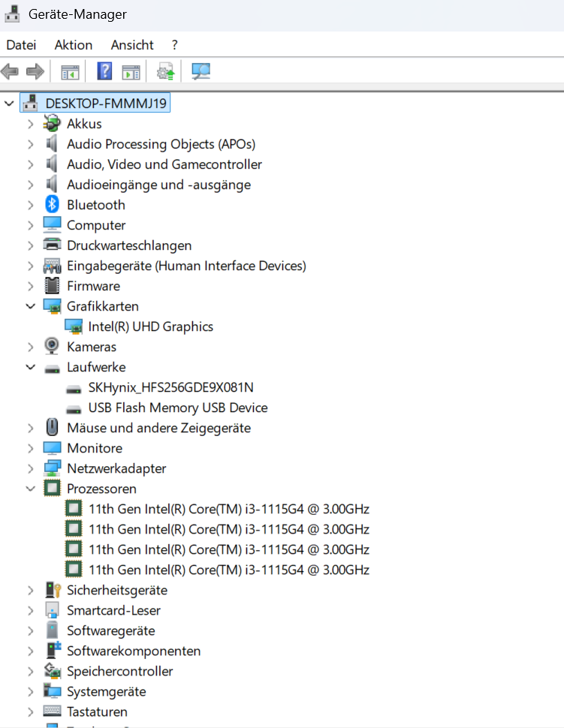Expand the Netzwerkadapter category
The height and width of the screenshot is (728, 564).
point(31,468)
